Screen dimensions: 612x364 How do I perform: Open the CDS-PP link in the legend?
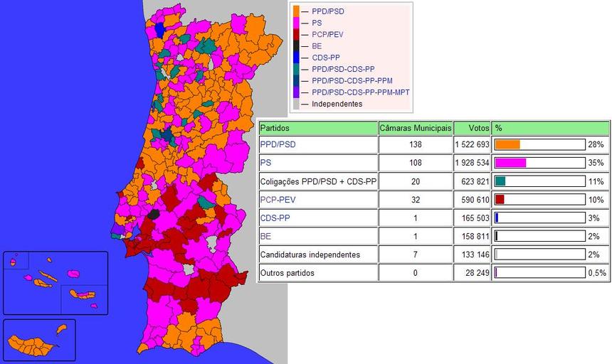click(x=327, y=58)
